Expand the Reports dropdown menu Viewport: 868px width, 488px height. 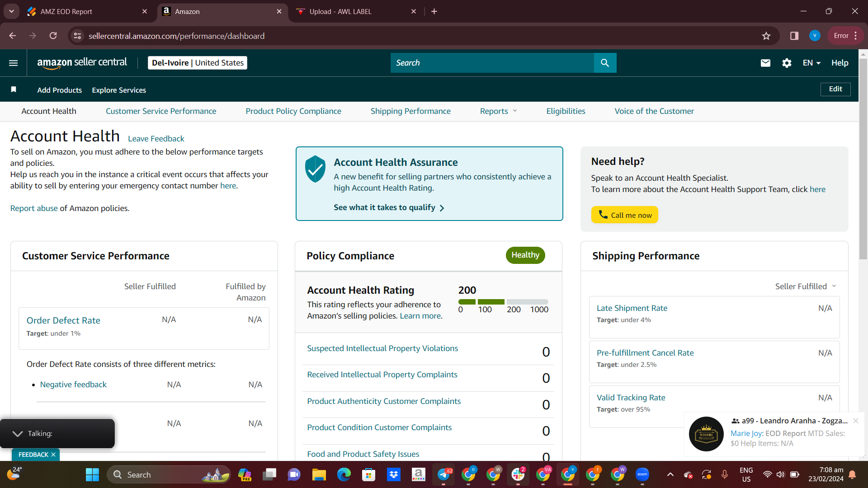(498, 111)
